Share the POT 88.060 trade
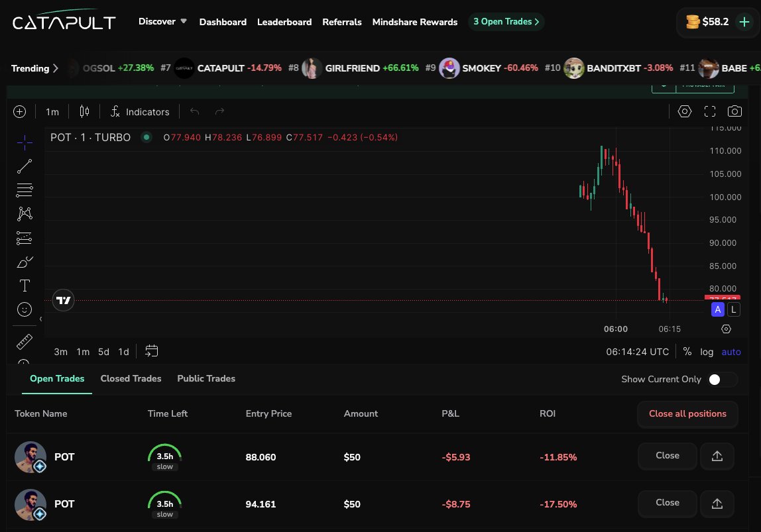Viewport: 761px width, 532px height. click(x=717, y=456)
